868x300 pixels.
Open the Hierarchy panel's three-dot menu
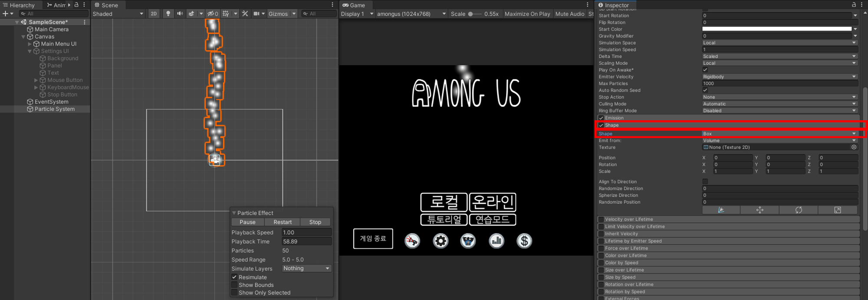84,5
